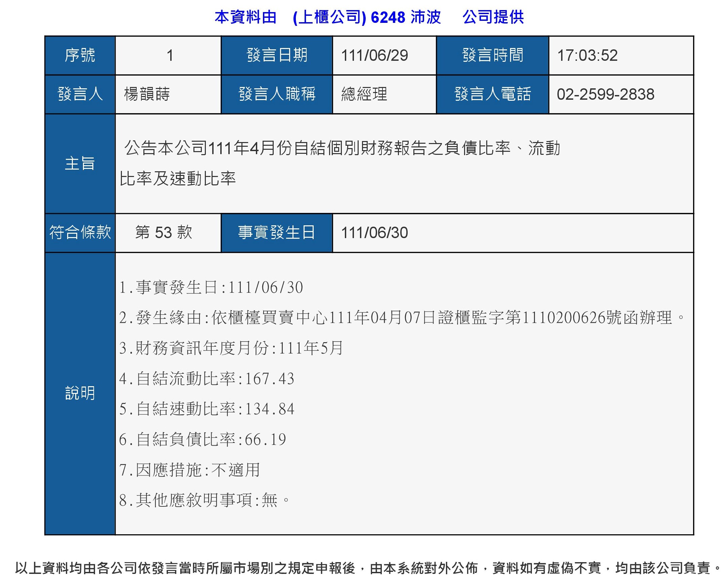Select the clause value '第 53 款'
The image size is (727, 588).
click(164, 233)
